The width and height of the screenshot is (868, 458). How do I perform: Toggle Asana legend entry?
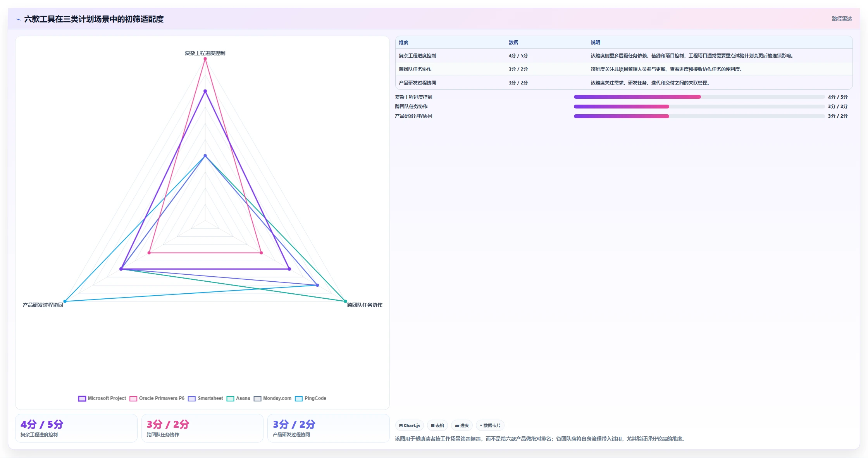point(238,398)
